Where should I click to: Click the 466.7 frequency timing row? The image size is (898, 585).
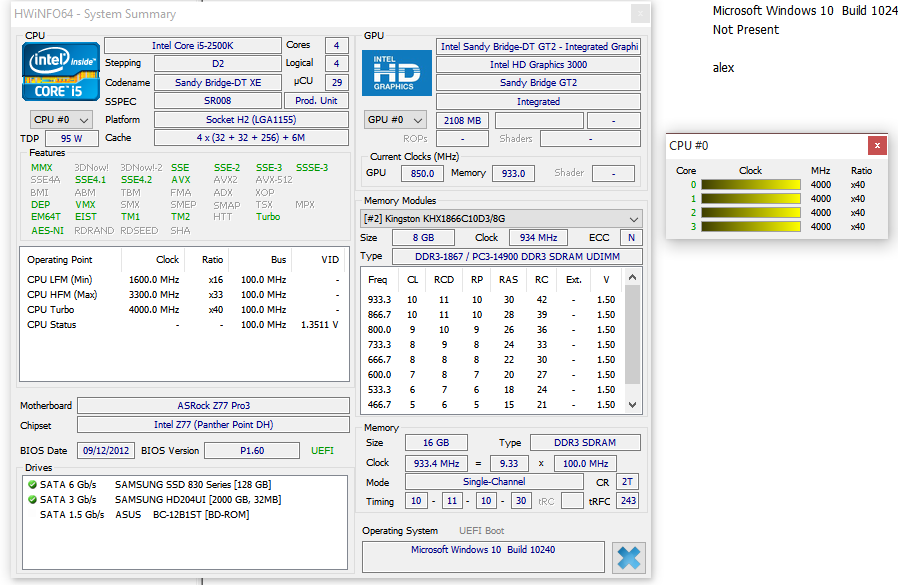click(493, 405)
